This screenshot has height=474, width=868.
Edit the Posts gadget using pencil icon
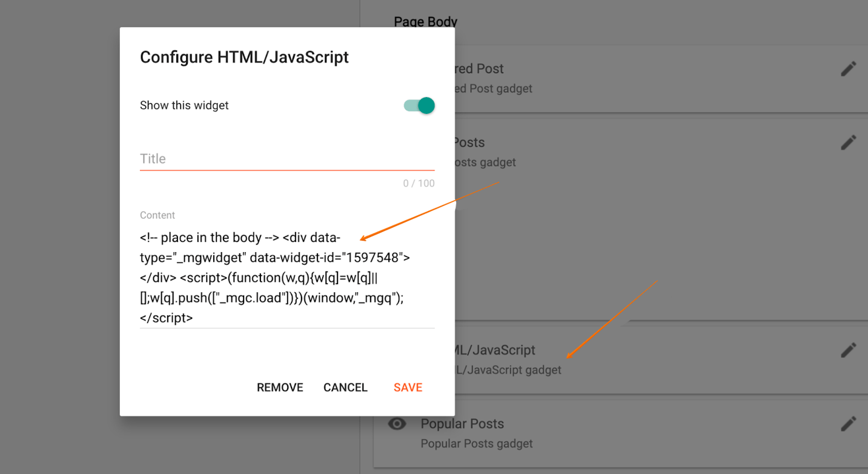[x=849, y=142]
